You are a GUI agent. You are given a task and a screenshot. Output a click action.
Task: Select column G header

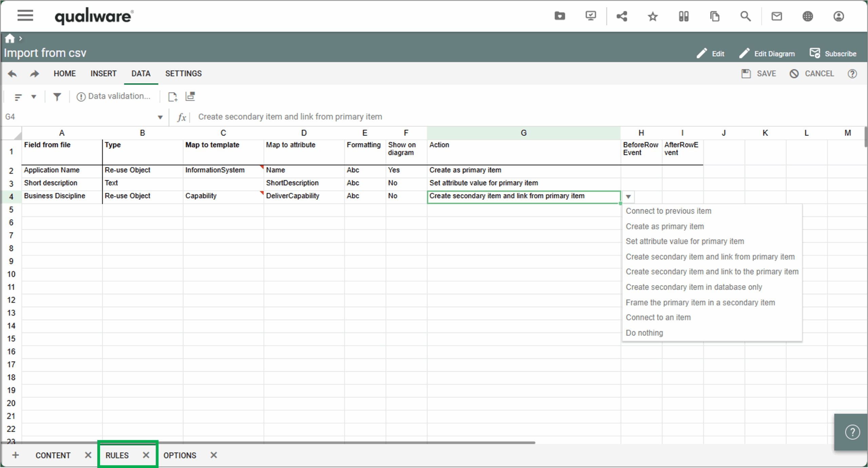[524, 133]
